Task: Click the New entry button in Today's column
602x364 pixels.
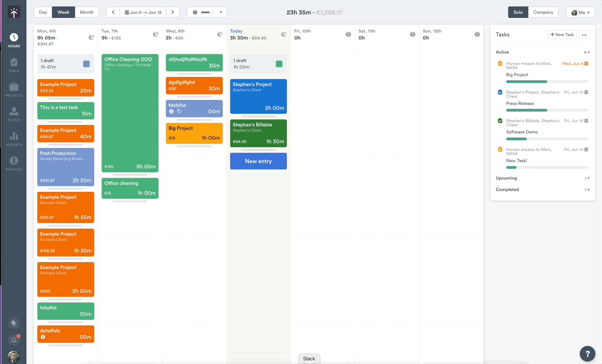Action: click(x=258, y=161)
